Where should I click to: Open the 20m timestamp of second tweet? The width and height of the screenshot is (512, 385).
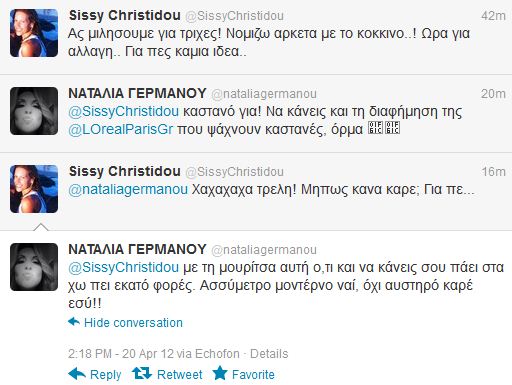coord(493,94)
